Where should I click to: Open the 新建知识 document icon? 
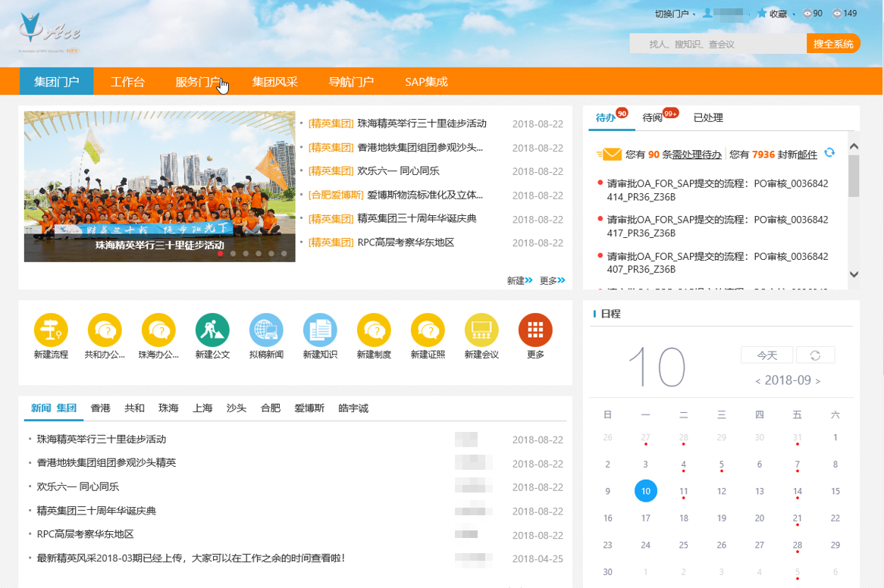tap(320, 330)
